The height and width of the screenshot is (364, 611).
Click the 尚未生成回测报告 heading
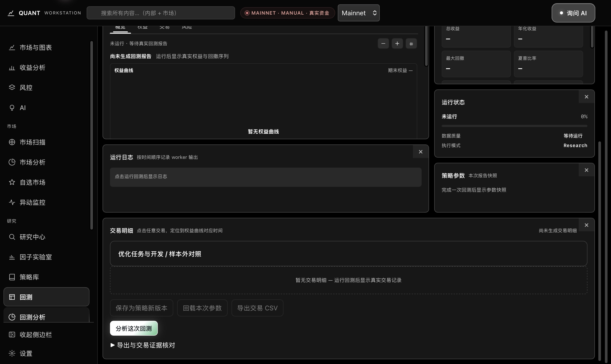[131, 56]
